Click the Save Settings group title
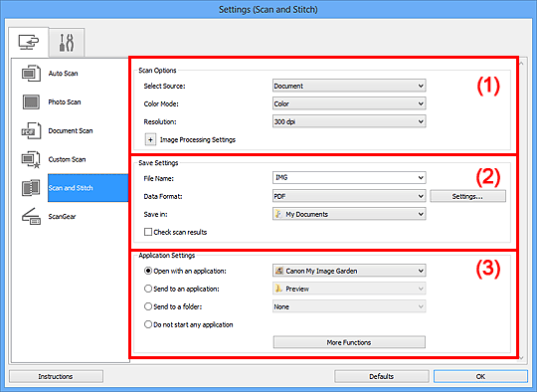 pos(158,163)
